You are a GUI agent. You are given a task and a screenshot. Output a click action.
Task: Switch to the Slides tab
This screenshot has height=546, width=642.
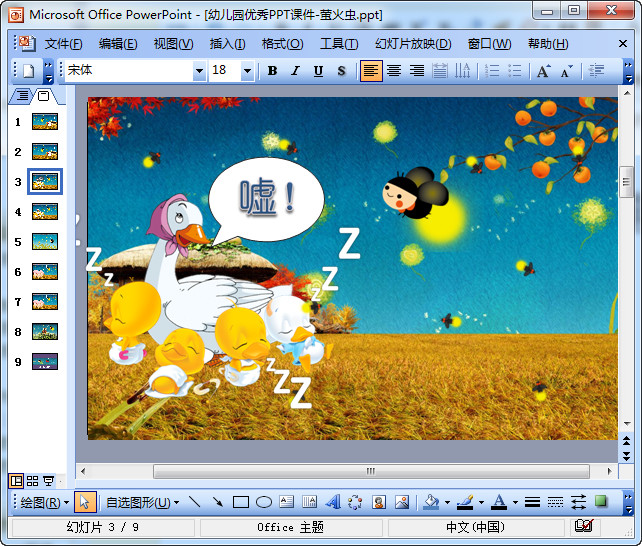pos(43,96)
